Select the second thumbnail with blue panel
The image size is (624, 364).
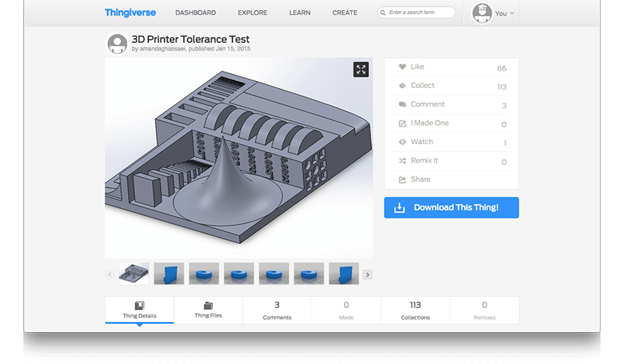(168, 274)
